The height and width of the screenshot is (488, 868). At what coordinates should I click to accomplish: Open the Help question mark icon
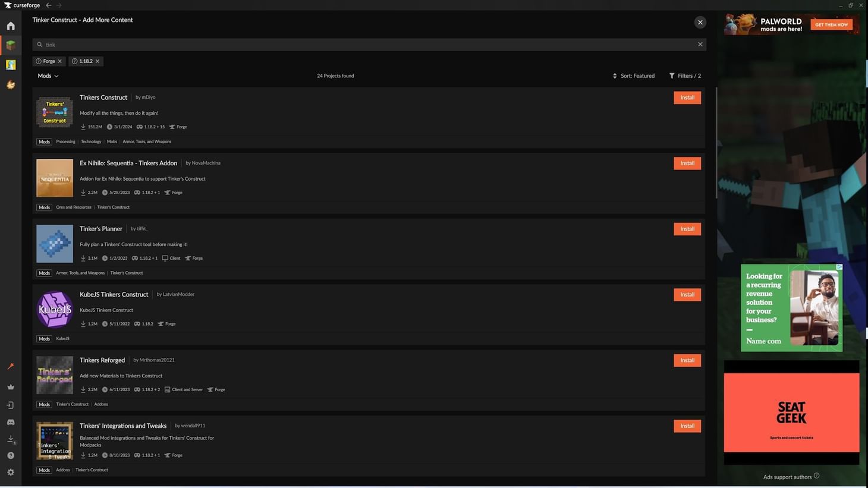pos(10,455)
